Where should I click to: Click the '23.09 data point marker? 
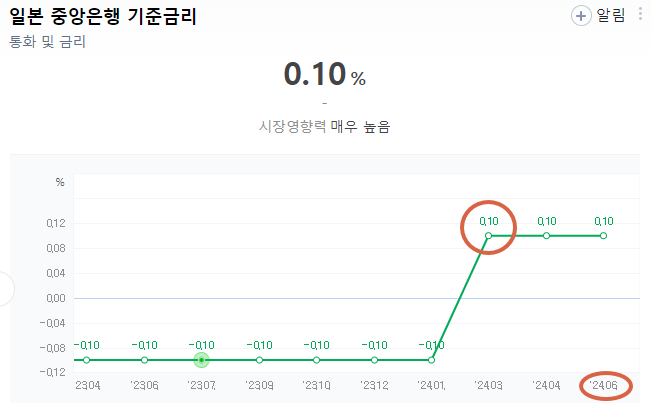pyautogui.click(x=259, y=360)
